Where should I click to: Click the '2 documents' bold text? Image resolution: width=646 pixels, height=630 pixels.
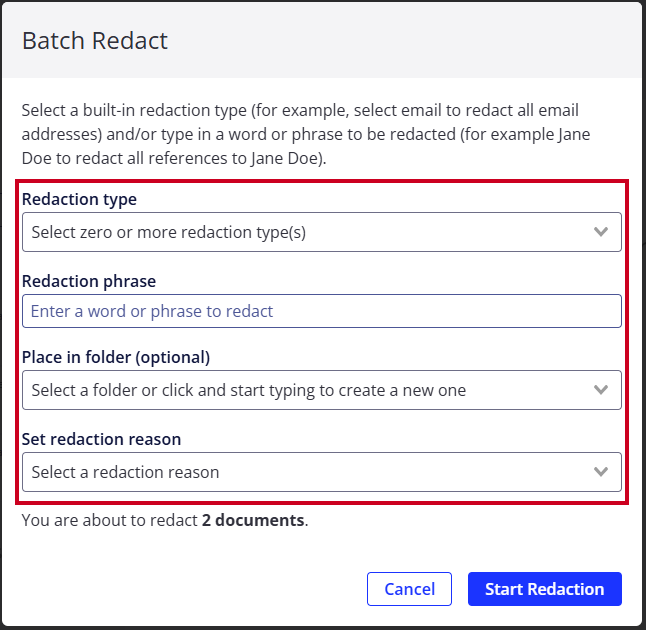[x=253, y=520]
